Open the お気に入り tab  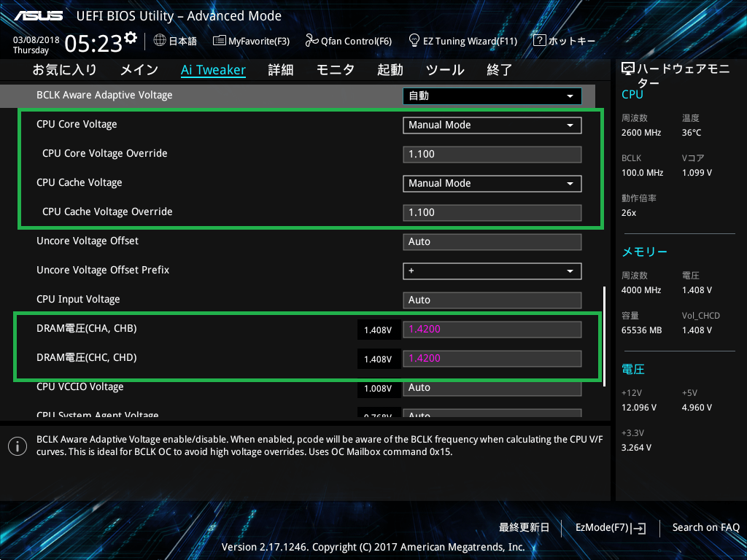(64, 70)
